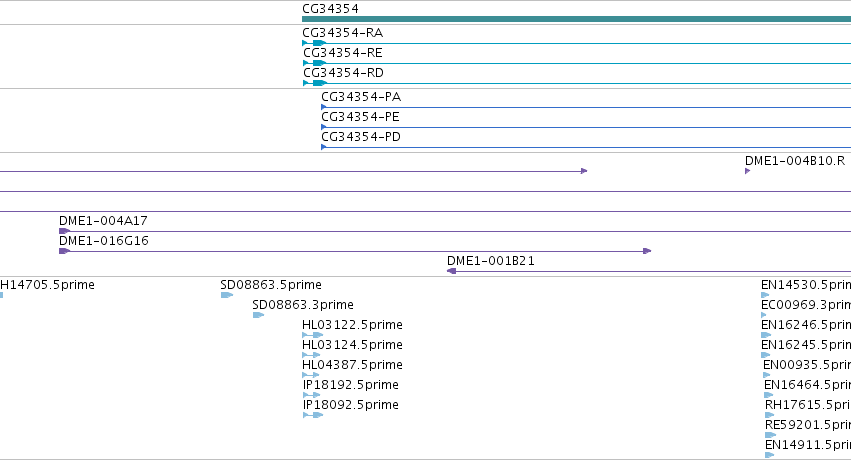
Task: Click the CG34354 gene label
Action: coord(331,9)
